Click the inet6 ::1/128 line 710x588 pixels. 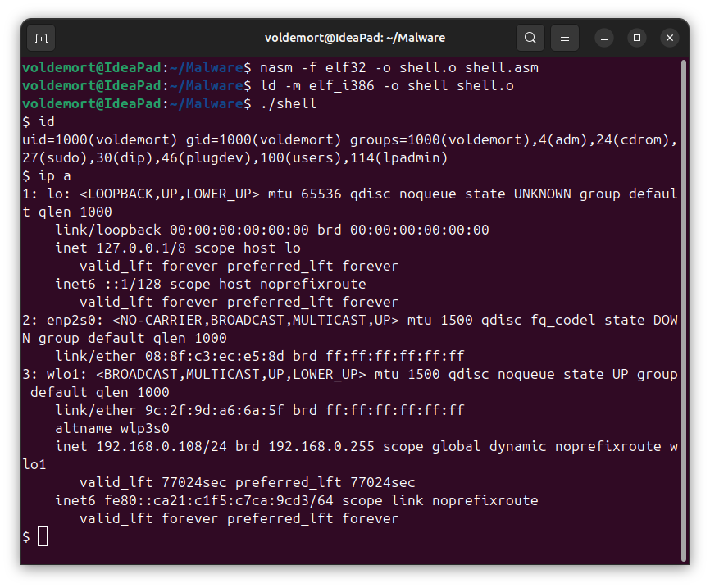(211, 284)
